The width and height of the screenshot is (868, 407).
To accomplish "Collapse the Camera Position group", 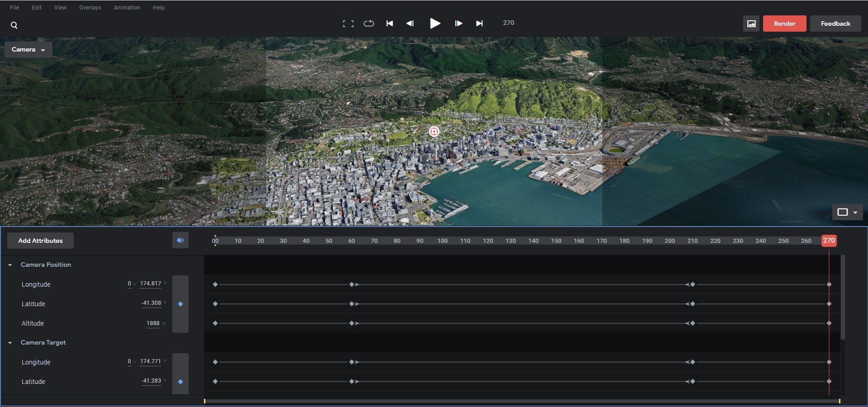I will [10, 265].
